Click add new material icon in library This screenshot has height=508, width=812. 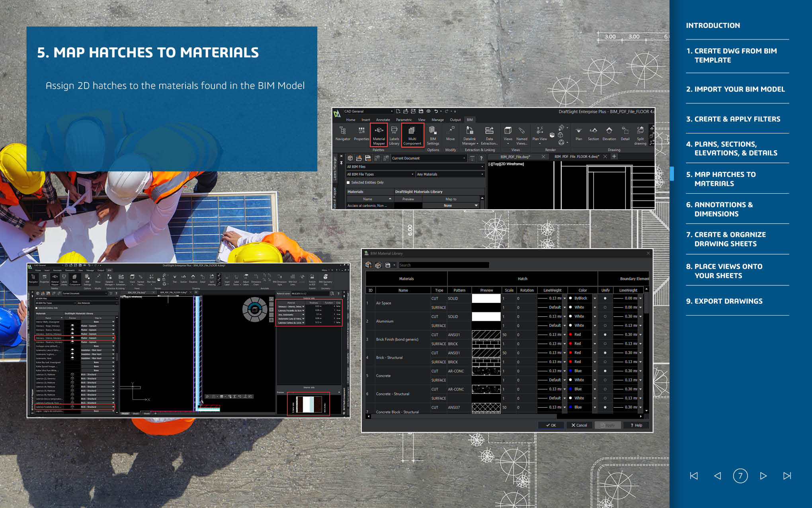pyautogui.click(x=369, y=265)
